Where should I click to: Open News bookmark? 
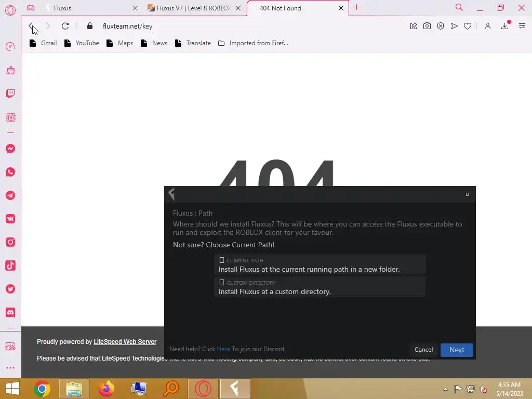tap(154, 43)
